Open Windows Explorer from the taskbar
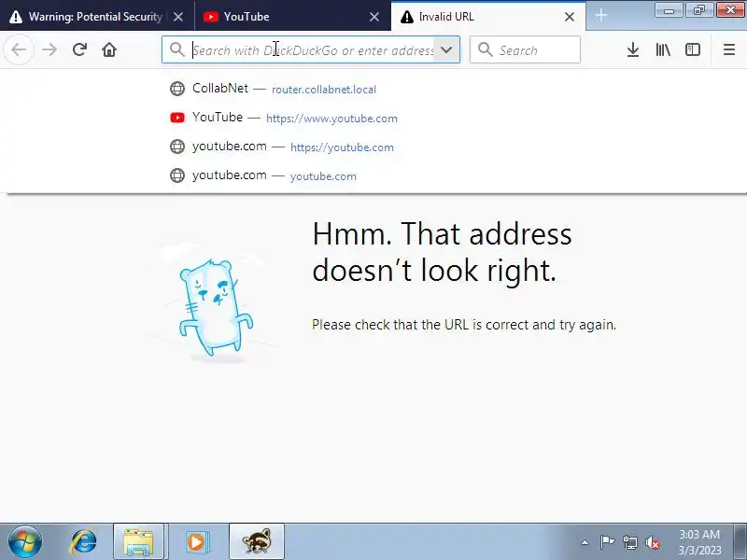Screen dimensions: 747x560 tap(138, 542)
